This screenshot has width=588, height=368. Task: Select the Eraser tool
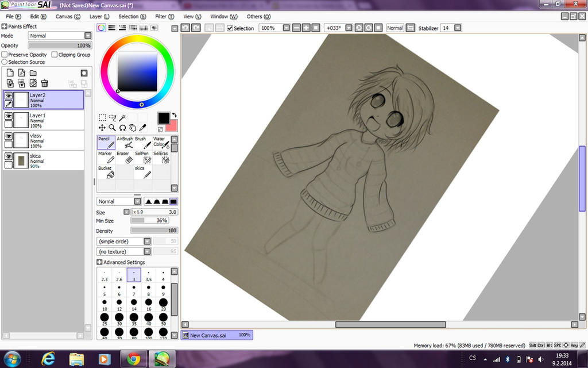click(125, 158)
